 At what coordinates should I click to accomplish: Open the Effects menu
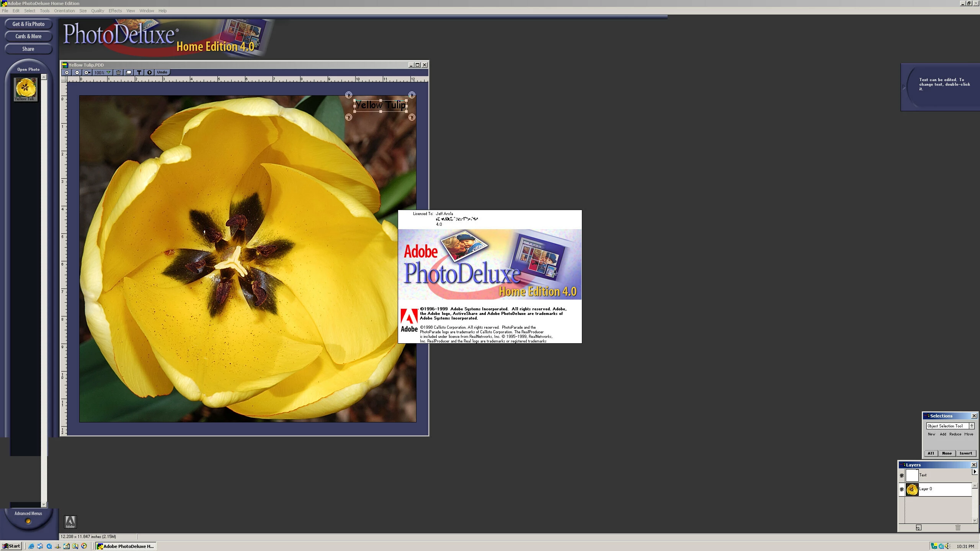coord(115,11)
